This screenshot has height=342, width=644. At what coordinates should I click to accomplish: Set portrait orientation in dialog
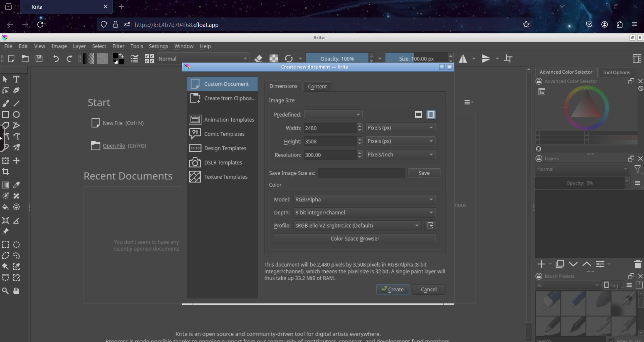431,115
